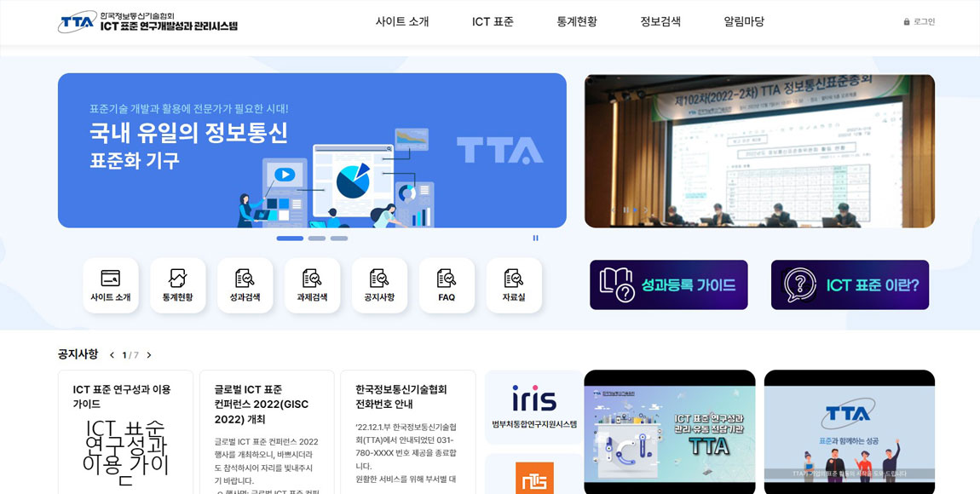Click the 로그인 link
Viewport: 980px width, 494px height.
(x=919, y=22)
